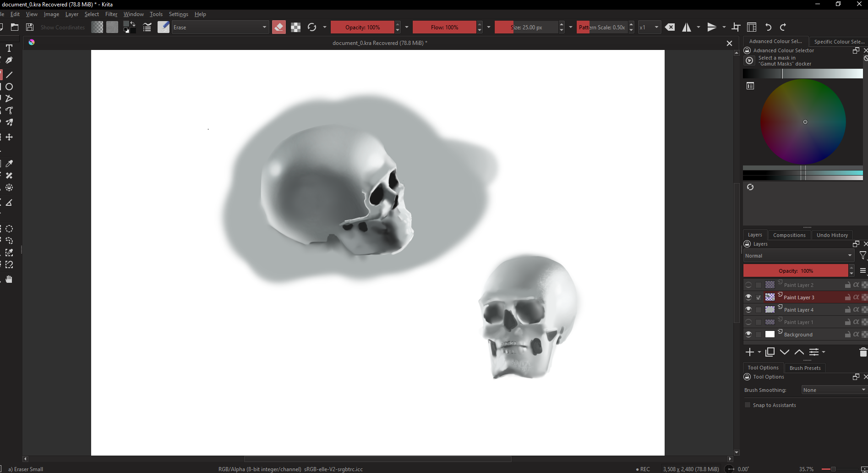Open the brush preset chooser
Image resolution: width=868 pixels, height=473 pixels.
164,27
